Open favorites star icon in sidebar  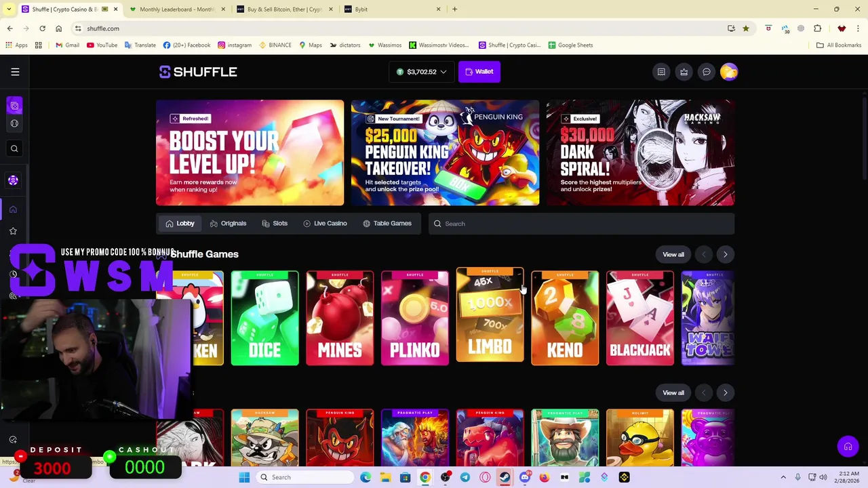(x=13, y=231)
